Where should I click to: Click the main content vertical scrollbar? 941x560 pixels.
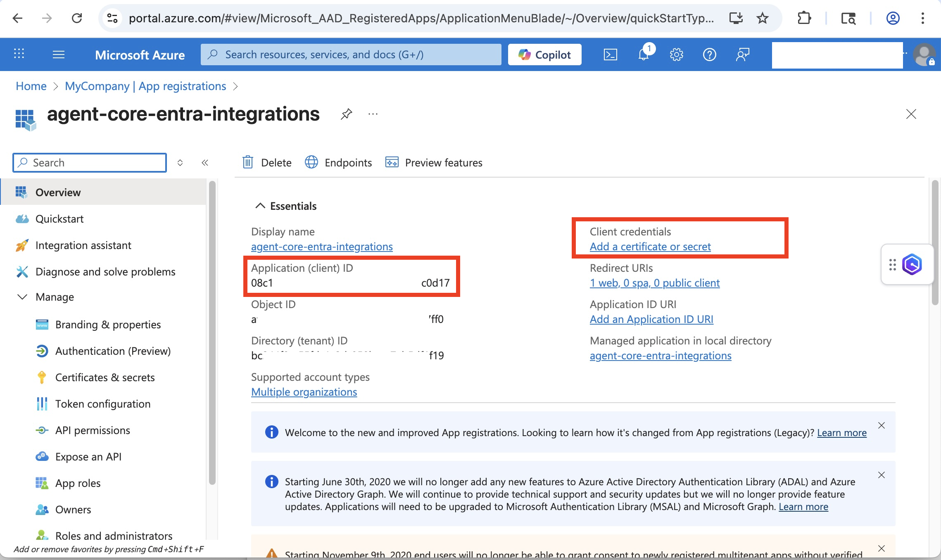[936, 243]
